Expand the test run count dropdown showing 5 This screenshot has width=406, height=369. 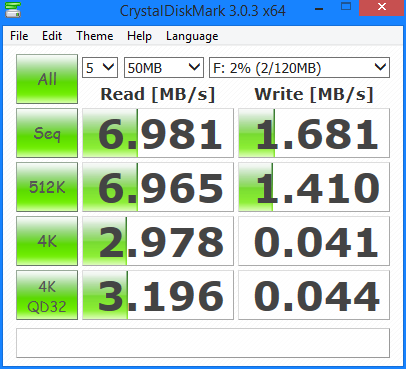100,68
